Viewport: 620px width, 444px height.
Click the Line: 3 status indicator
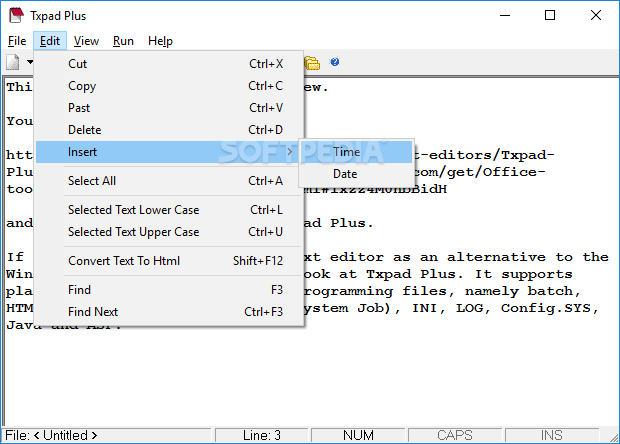pos(261,435)
